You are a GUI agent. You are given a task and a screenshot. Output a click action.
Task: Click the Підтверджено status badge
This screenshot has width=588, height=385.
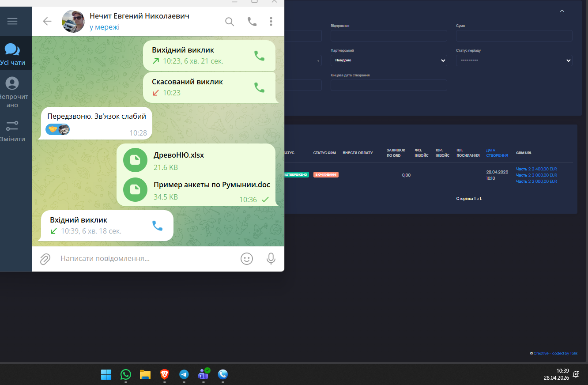pyautogui.click(x=297, y=174)
